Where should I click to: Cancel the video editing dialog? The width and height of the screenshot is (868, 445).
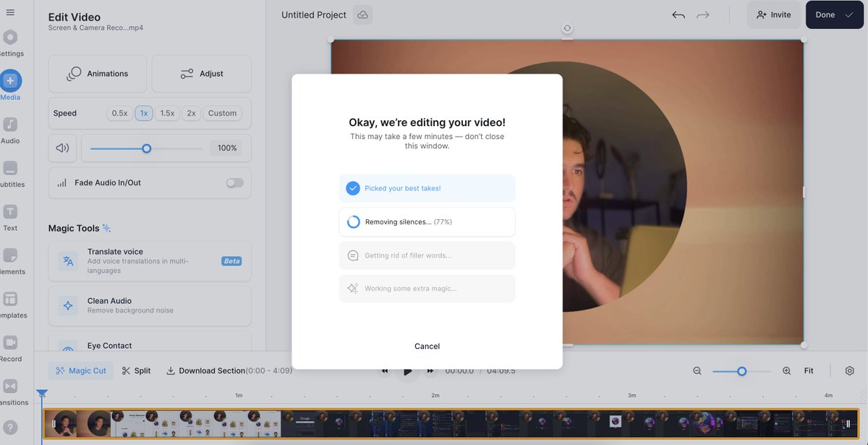(x=427, y=346)
